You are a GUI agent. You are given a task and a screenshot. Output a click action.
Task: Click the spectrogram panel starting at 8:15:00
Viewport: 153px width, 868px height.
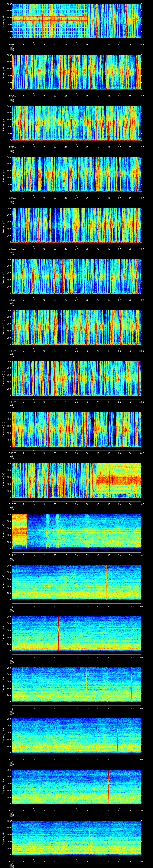pyautogui.click(x=77, y=736)
